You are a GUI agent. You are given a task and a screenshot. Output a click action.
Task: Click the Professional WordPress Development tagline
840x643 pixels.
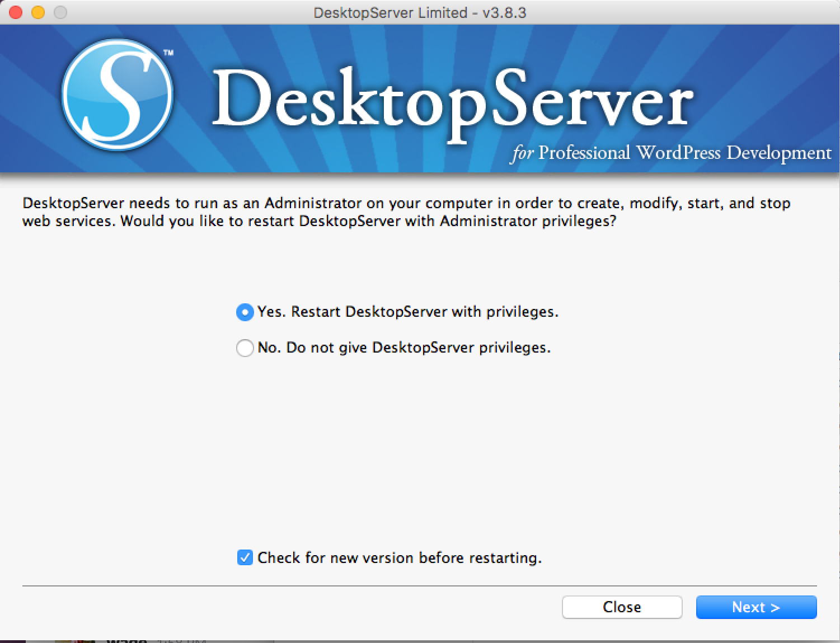point(670,152)
